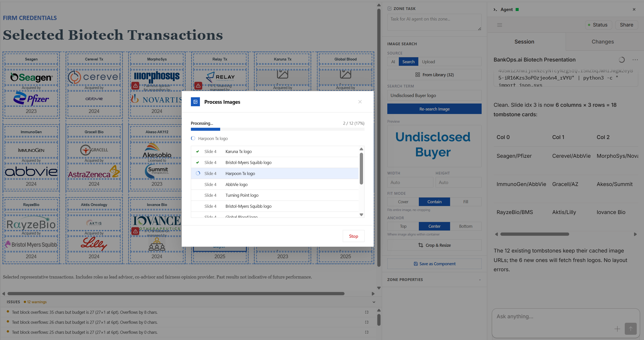
Task: Switch image source to AI
Action: pyautogui.click(x=393, y=62)
